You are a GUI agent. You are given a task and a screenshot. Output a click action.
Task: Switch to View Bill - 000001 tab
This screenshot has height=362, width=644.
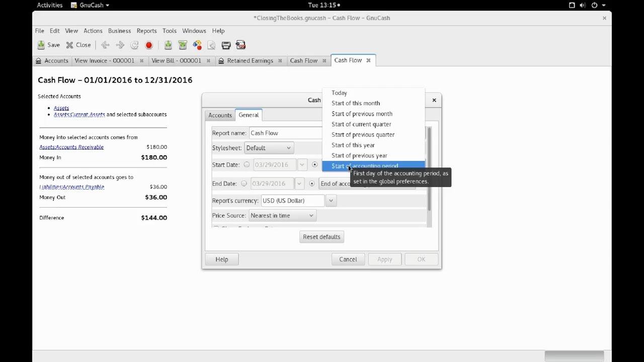click(177, 61)
